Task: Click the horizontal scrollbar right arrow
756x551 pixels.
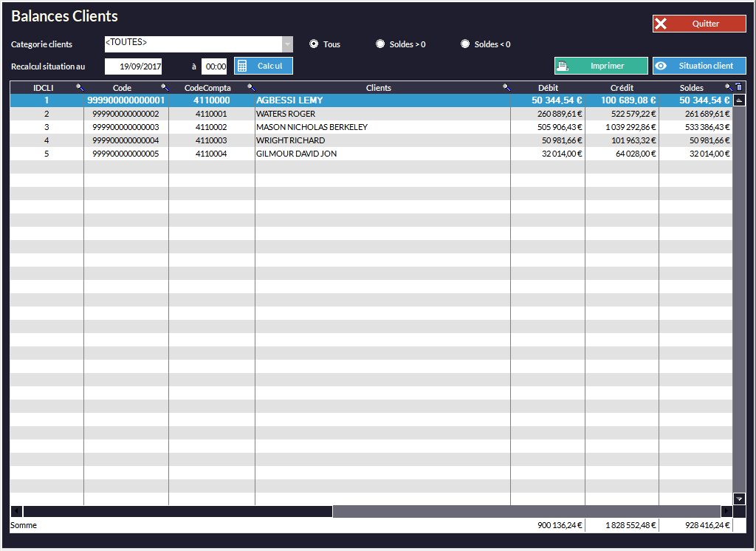Action: [726, 511]
